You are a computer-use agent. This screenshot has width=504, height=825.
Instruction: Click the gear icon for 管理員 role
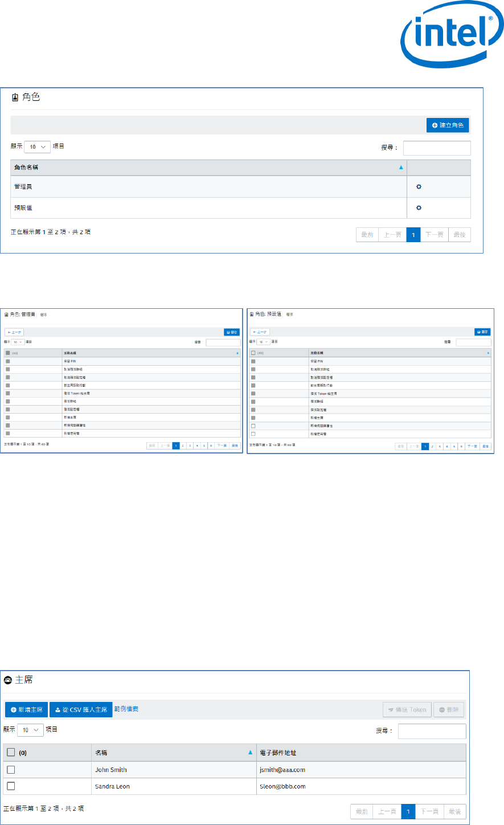(x=419, y=187)
